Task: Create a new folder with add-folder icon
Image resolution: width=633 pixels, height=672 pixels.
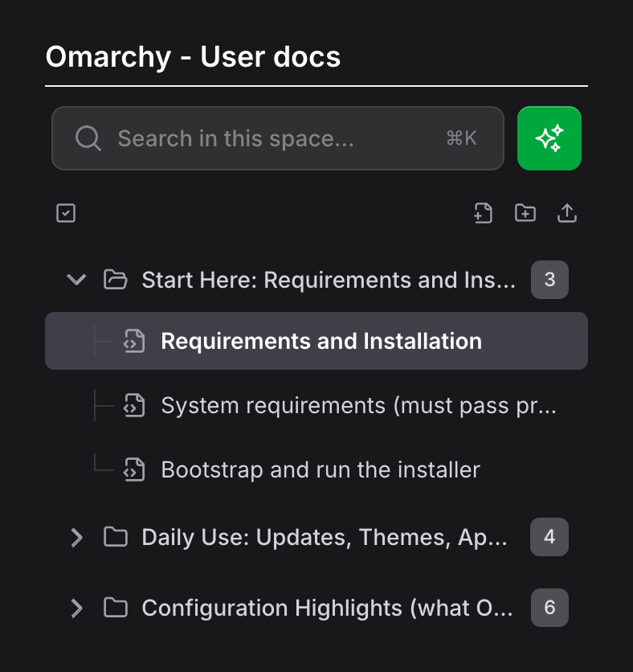Action: pyautogui.click(x=525, y=212)
